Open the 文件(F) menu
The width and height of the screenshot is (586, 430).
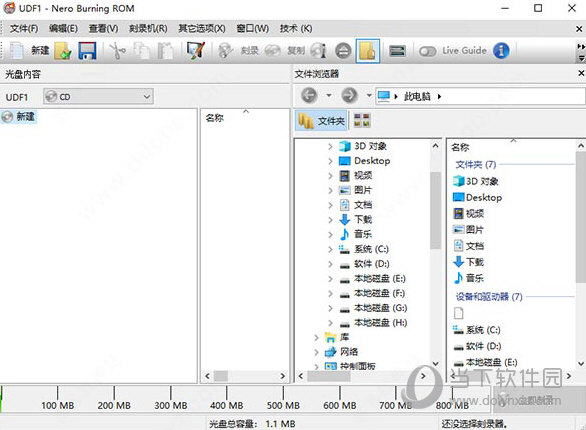click(24, 28)
